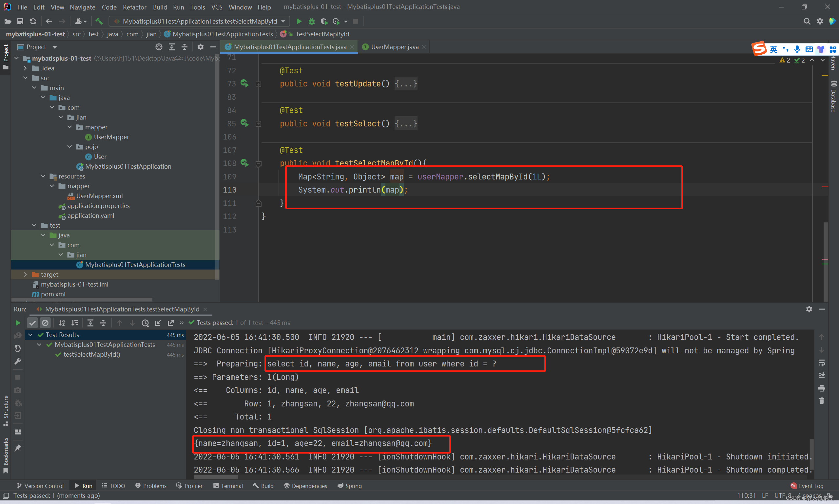Open Search Everywhere magnifier icon

click(807, 21)
